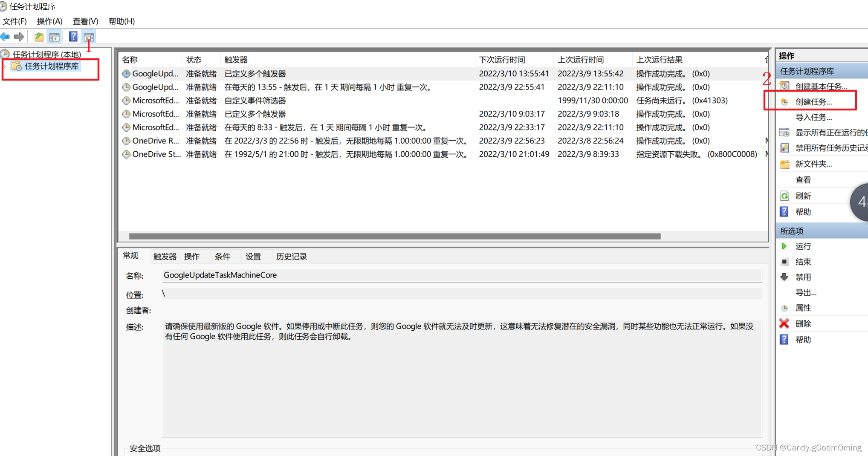Click the red X 删除 icon
Image resolution: width=868 pixels, height=456 pixels.
pyautogui.click(x=784, y=323)
